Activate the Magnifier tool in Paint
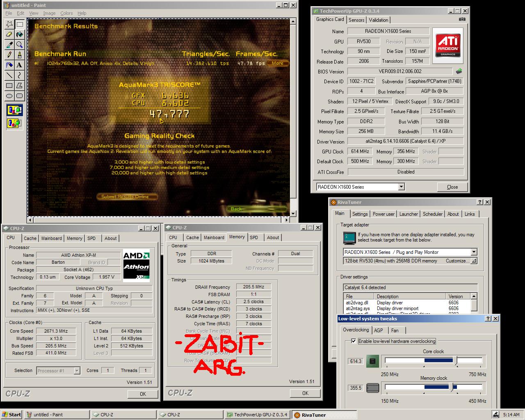Image resolution: width=525 pixels, height=420 pixels. click(19, 44)
